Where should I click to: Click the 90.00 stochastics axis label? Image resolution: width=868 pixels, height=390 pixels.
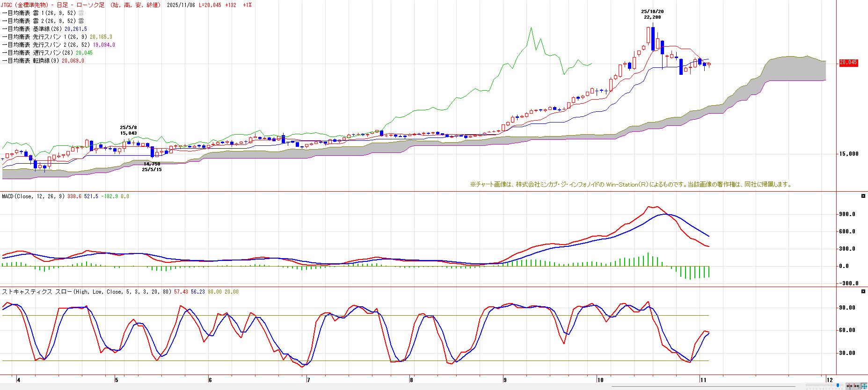pos(848,308)
